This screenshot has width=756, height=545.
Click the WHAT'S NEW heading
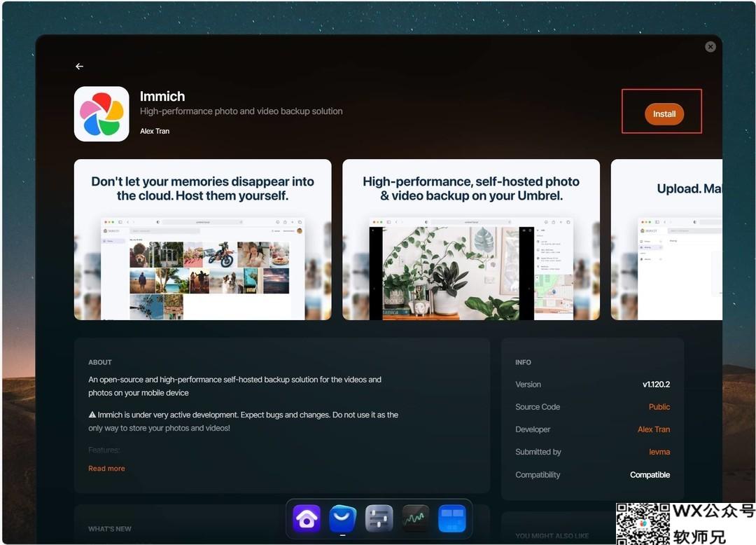click(109, 529)
